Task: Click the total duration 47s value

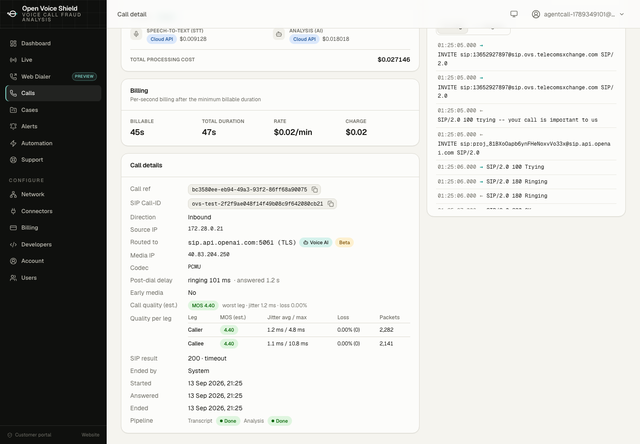Action: 209,132
